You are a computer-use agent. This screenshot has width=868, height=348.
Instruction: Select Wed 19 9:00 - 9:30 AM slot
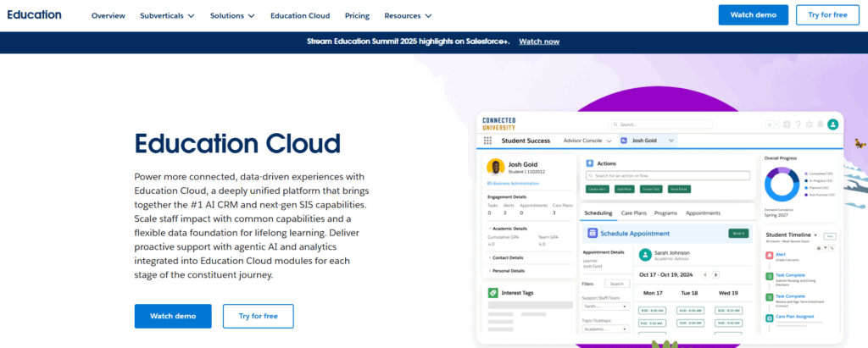728,323
